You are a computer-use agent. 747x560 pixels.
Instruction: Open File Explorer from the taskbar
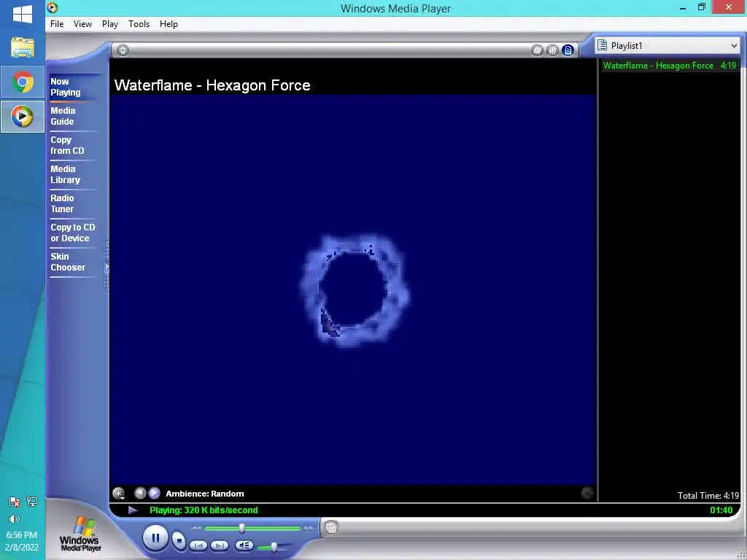click(x=23, y=47)
